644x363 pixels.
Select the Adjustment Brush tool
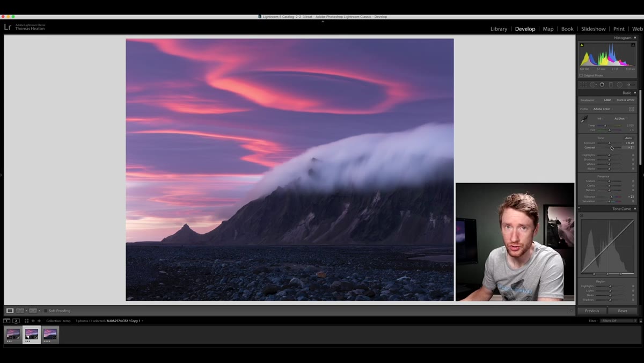coord(630,84)
